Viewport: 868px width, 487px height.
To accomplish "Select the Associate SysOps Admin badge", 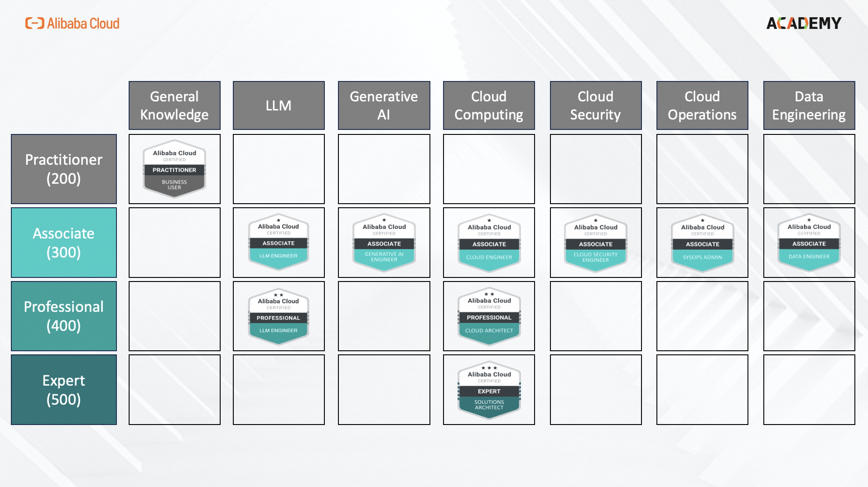I will pos(702,242).
